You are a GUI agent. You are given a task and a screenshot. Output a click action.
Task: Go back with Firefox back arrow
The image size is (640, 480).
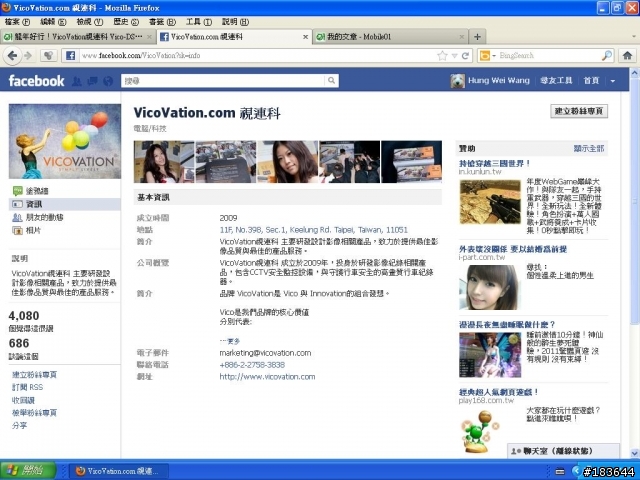point(13,55)
